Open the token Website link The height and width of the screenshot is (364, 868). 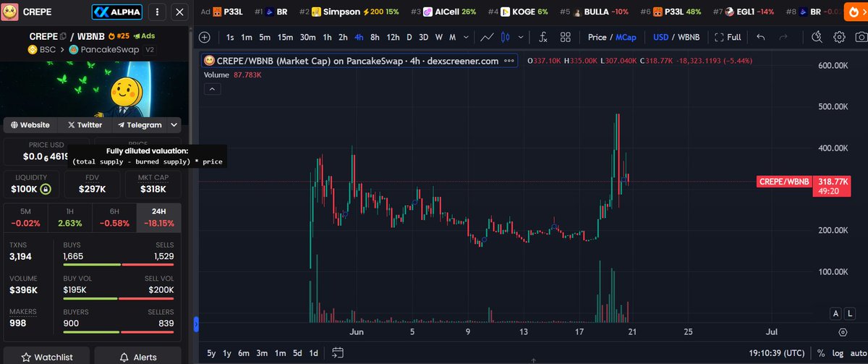(30, 125)
